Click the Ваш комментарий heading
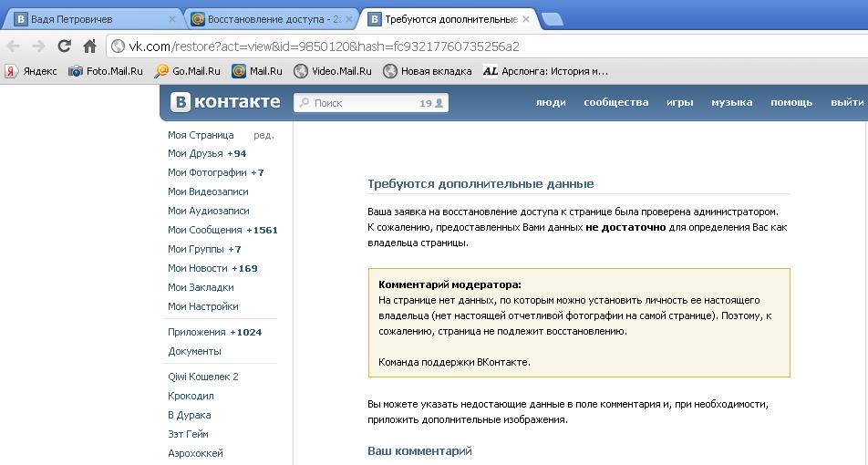The width and height of the screenshot is (868, 465). [x=419, y=450]
